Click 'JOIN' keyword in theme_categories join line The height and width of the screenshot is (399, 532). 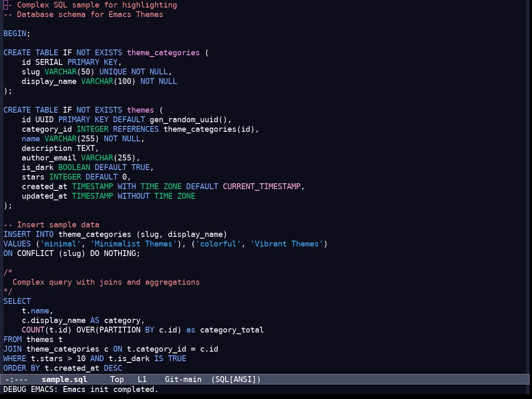pyautogui.click(x=12, y=349)
